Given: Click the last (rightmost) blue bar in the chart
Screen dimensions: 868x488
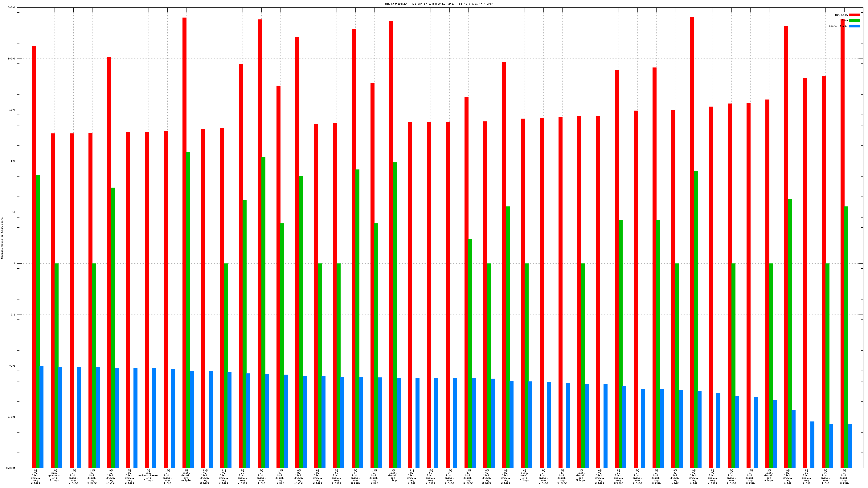Looking at the screenshot, I should pos(850,446).
